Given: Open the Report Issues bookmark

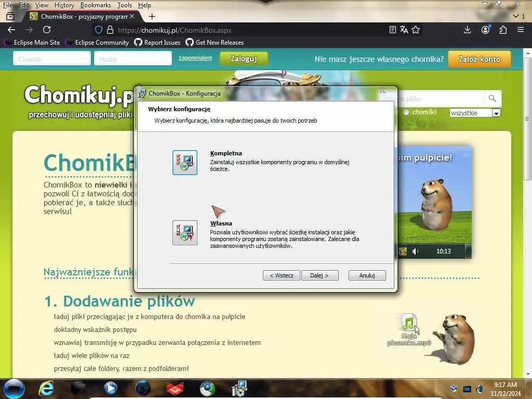Looking at the screenshot, I should (157, 43).
